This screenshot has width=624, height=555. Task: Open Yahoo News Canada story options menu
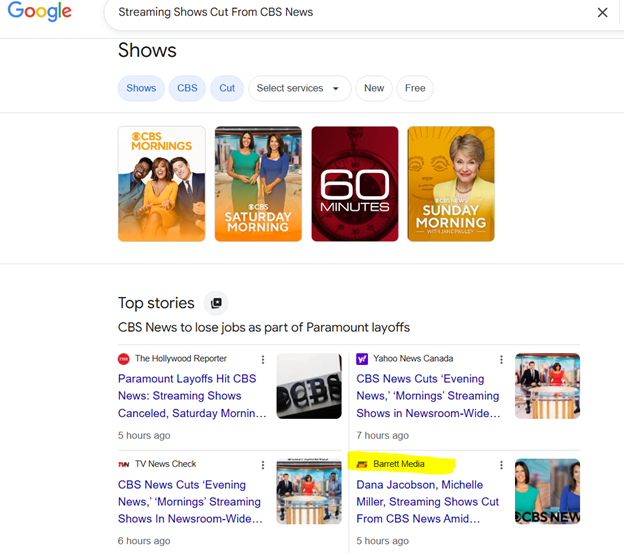coord(502,359)
